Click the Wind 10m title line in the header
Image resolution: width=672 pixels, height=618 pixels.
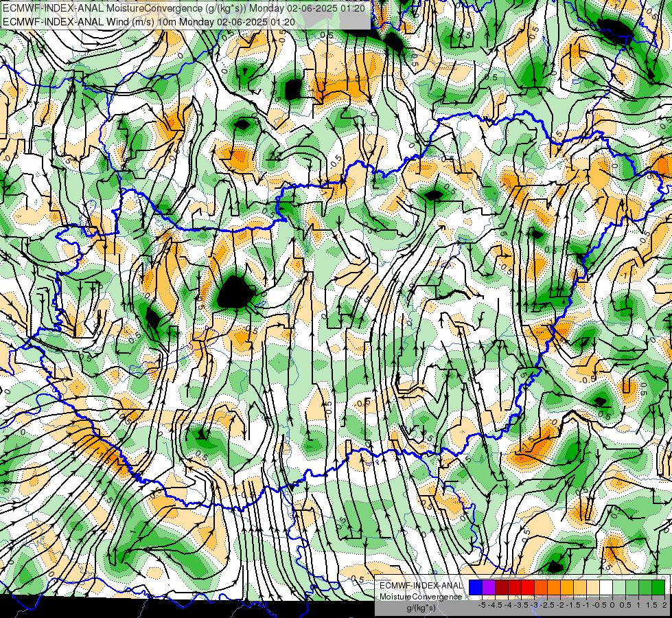pos(149,21)
